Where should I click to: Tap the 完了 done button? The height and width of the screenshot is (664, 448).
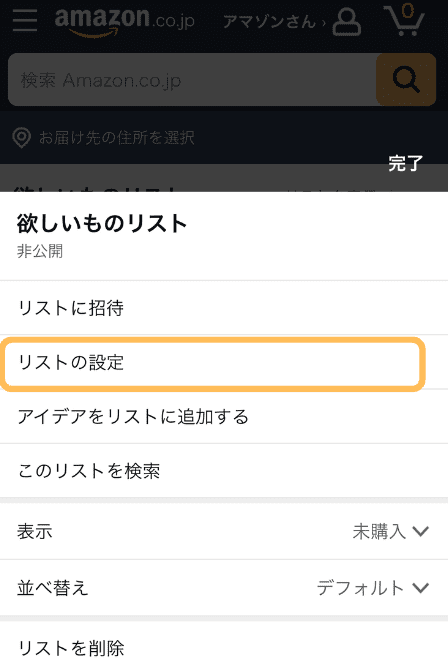click(405, 163)
